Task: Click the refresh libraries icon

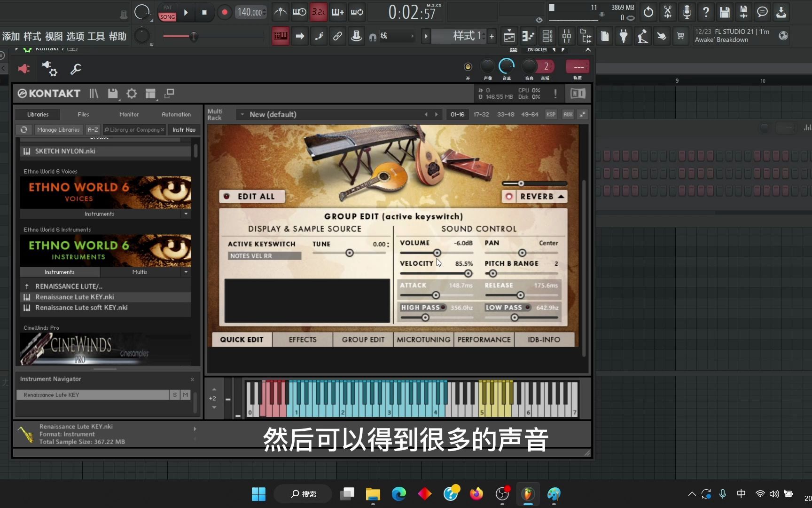Action: click(24, 130)
